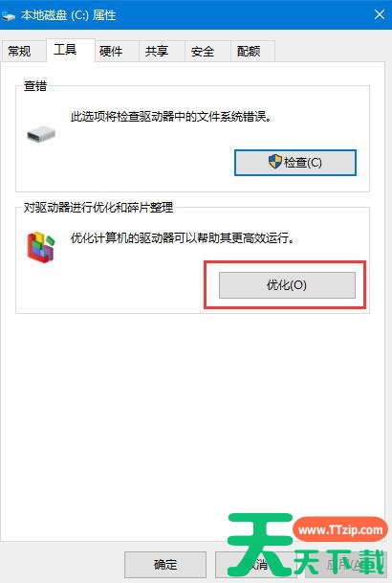The width and height of the screenshot is (392, 583).
Task: Click the colorful defragment blocks icon
Action: point(41,247)
